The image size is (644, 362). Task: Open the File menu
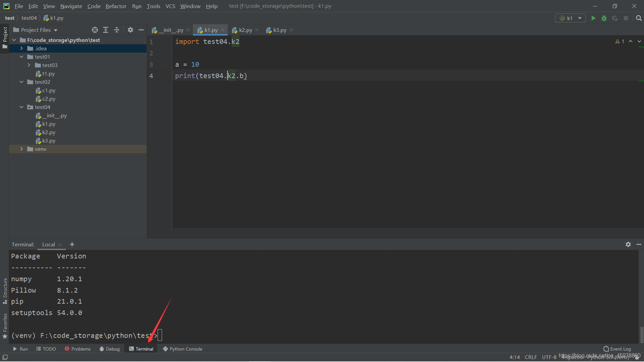tap(19, 6)
